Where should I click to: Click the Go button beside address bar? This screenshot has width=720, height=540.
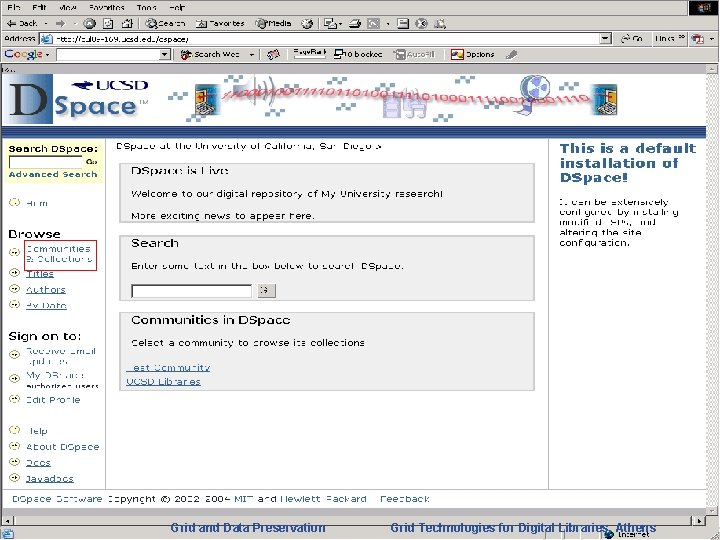click(632, 39)
